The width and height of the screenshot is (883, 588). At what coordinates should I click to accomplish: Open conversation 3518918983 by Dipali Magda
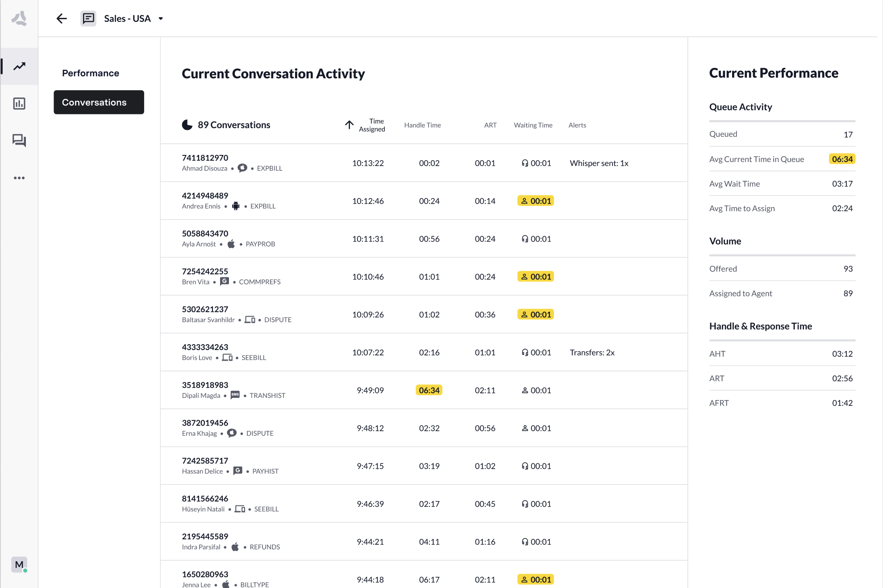click(x=205, y=385)
